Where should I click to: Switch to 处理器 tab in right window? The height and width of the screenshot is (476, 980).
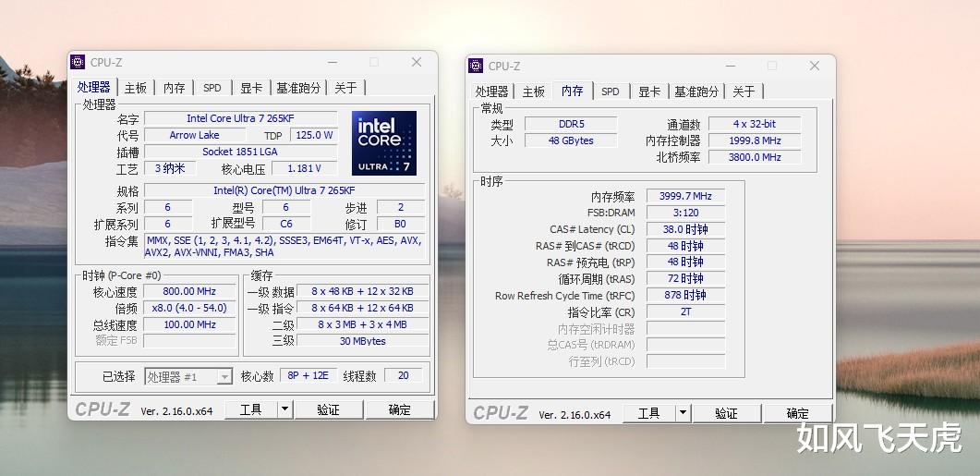pos(492,92)
